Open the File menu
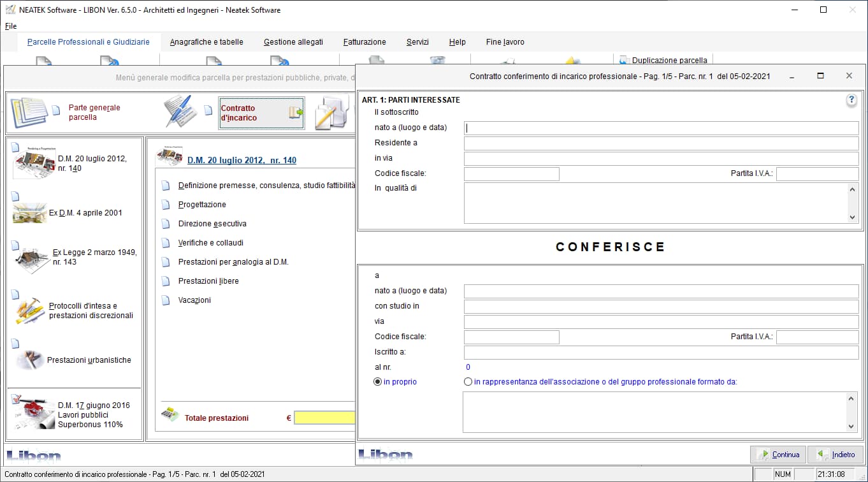This screenshot has height=482, width=868. [x=11, y=26]
